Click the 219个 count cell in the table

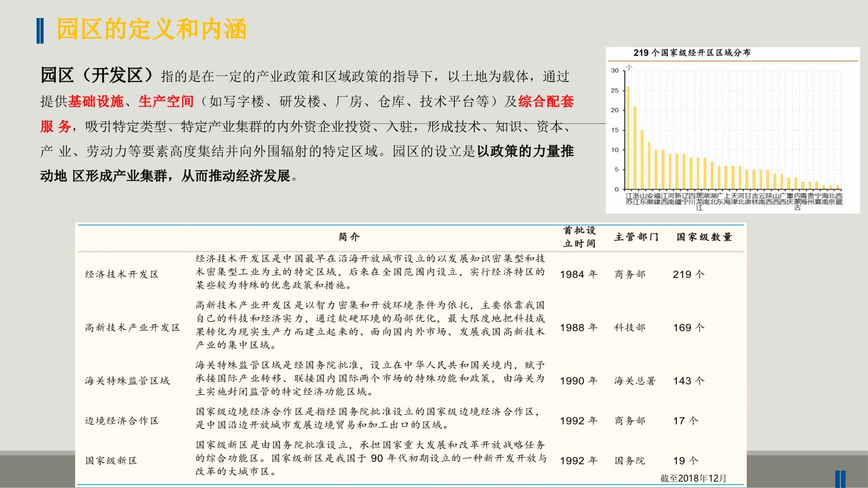[x=688, y=274]
